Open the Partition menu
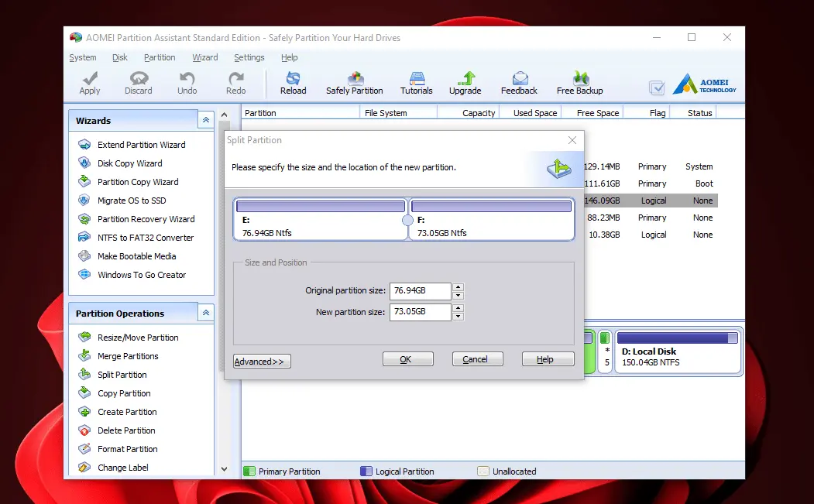The image size is (814, 504). (x=160, y=57)
